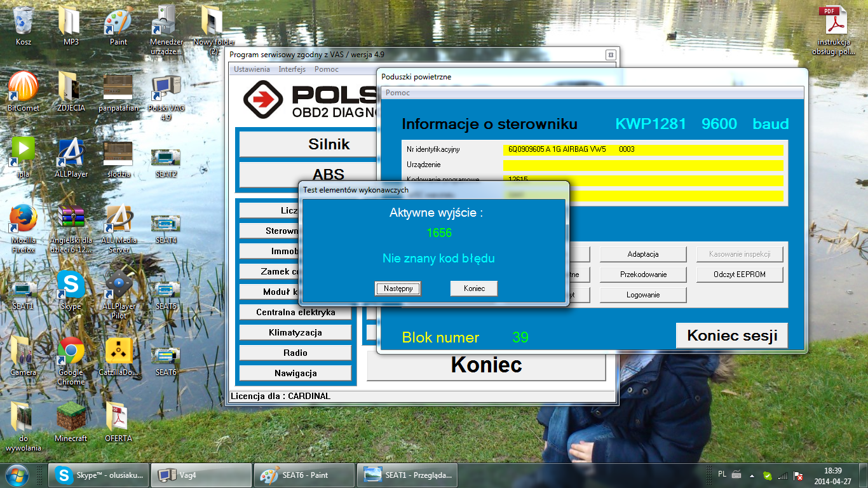
Task: Click the Koniec sesji button
Action: point(732,335)
